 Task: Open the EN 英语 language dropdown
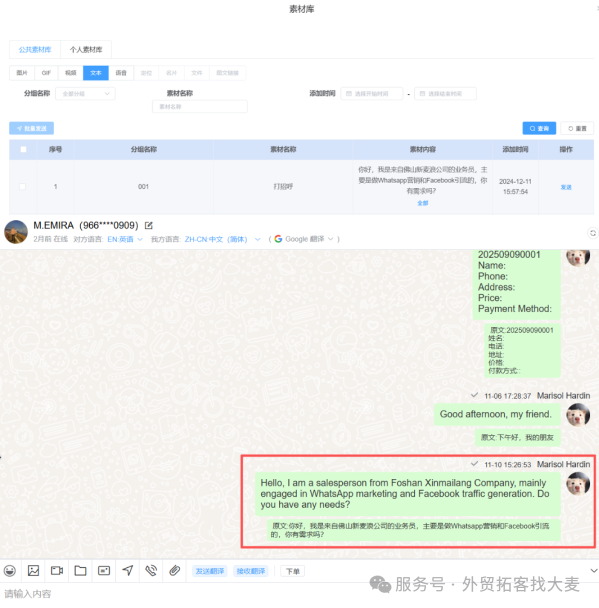(125, 239)
